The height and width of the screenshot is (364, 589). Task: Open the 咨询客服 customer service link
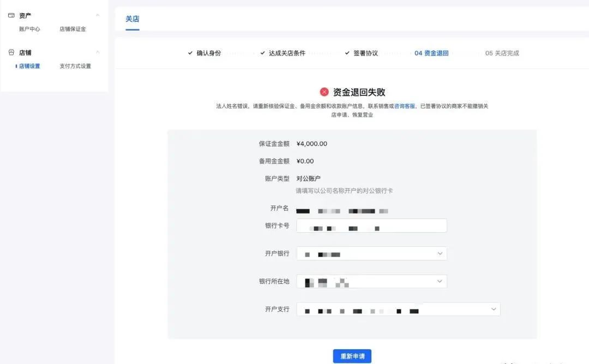click(404, 106)
